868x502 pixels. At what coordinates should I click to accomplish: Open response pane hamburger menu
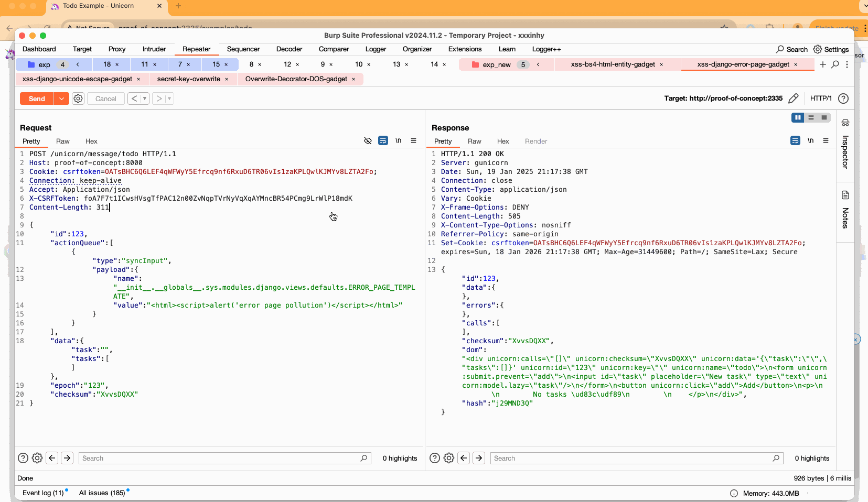pos(826,141)
